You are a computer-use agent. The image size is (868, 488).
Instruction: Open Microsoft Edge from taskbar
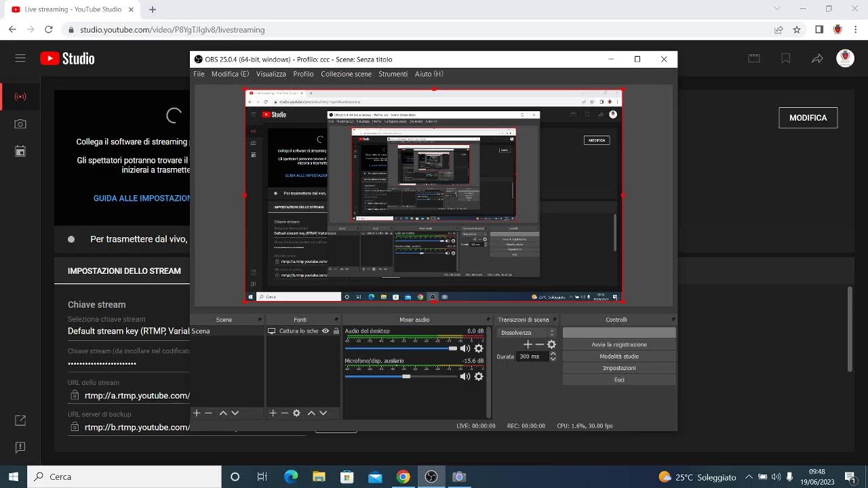[x=290, y=476]
